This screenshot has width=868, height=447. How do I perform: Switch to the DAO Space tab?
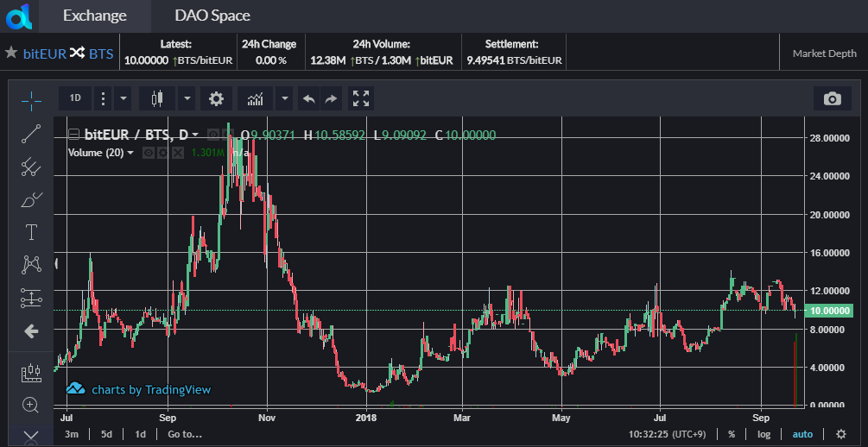pyautogui.click(x=212, y=16)
